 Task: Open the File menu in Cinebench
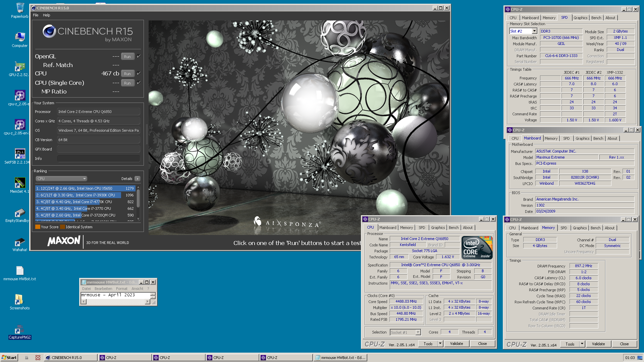(36, 15)
